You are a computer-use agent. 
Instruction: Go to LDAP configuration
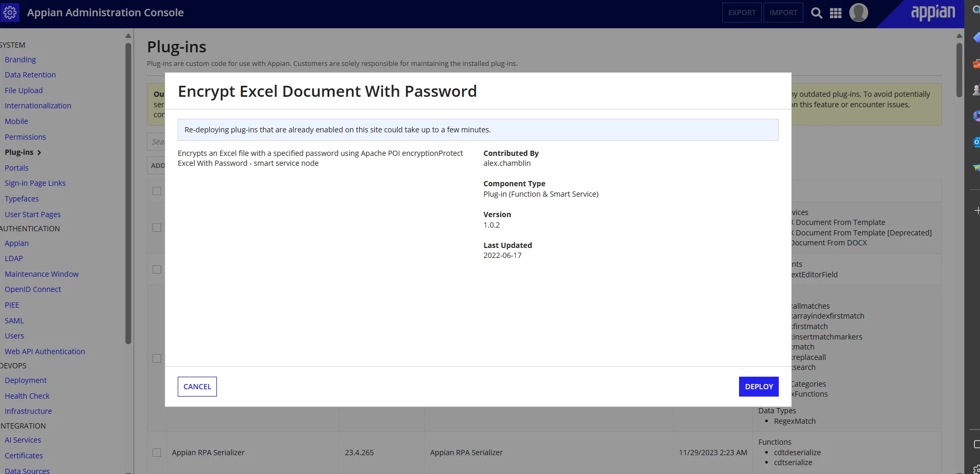click(x=14, y=258)
